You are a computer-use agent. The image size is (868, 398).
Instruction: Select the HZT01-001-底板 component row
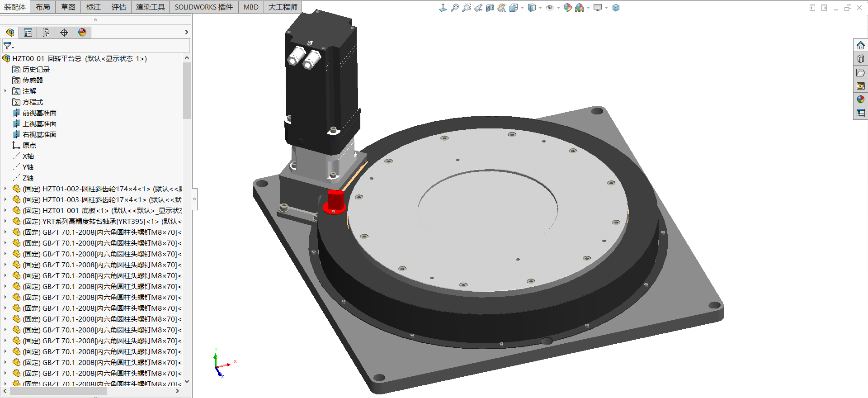coord(97,210)
